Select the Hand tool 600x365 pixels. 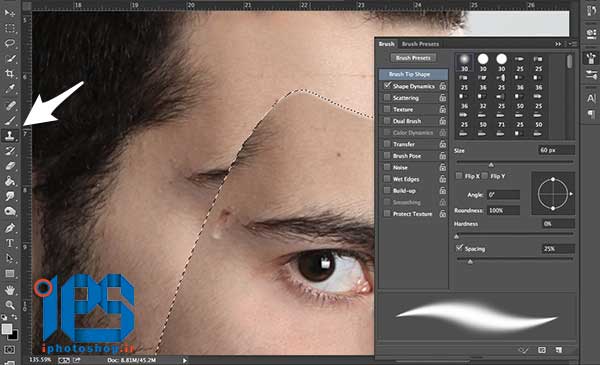coord(10,290)
